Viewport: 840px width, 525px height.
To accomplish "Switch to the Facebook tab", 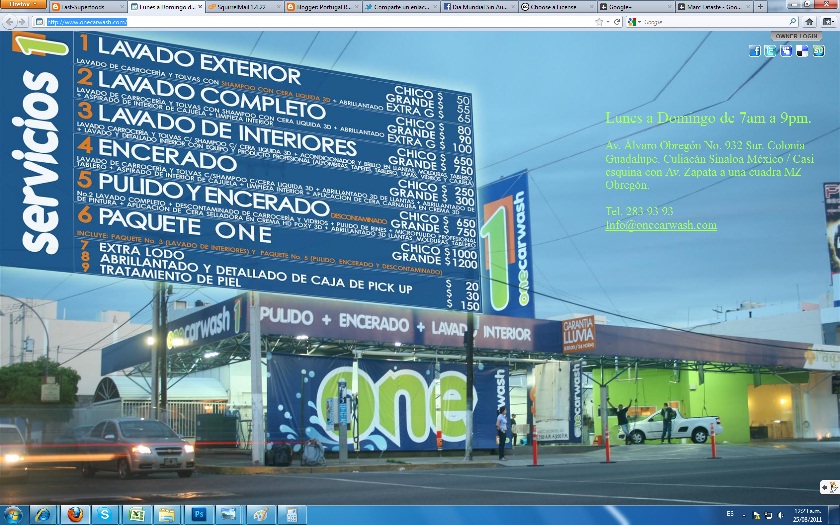I will click(479, 6).
